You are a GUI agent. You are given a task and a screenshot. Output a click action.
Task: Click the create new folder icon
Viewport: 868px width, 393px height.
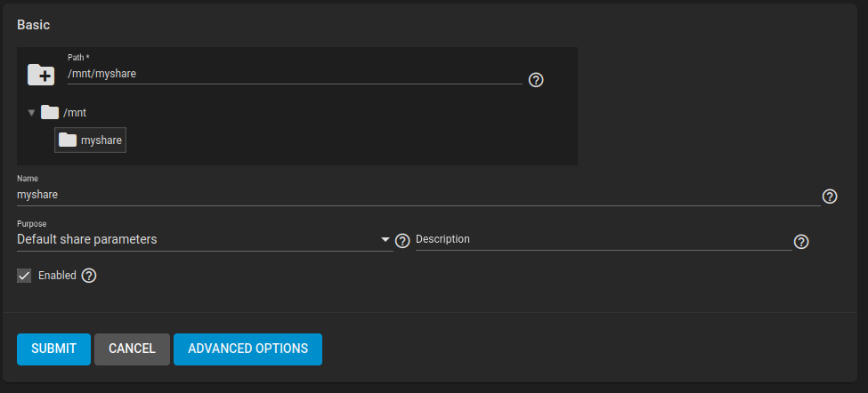(x=41, y=75)
